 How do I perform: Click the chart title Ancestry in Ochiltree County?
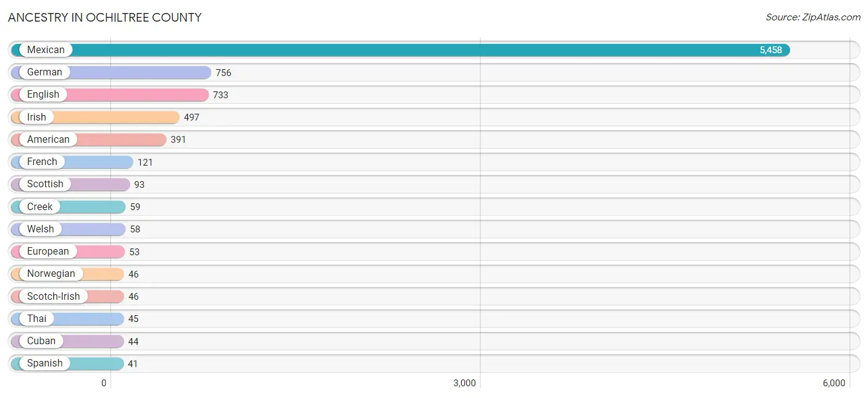(105, 17)
